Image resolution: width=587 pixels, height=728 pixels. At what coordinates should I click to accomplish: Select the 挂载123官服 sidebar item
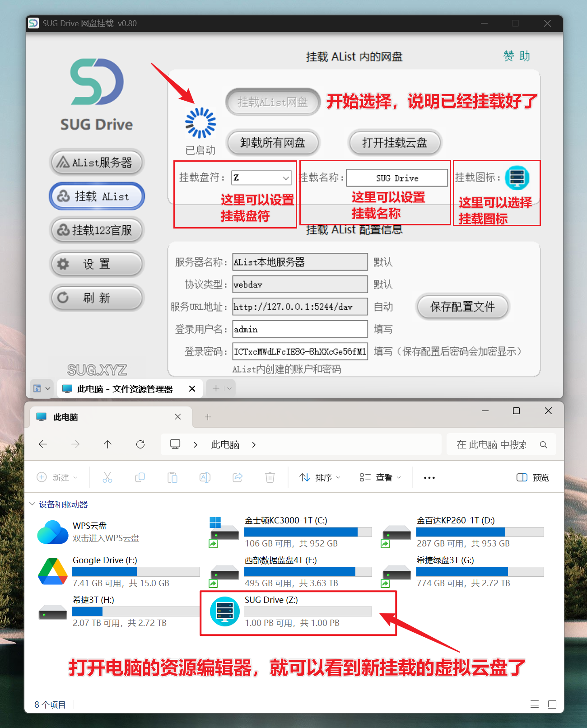tap(96, 230)
